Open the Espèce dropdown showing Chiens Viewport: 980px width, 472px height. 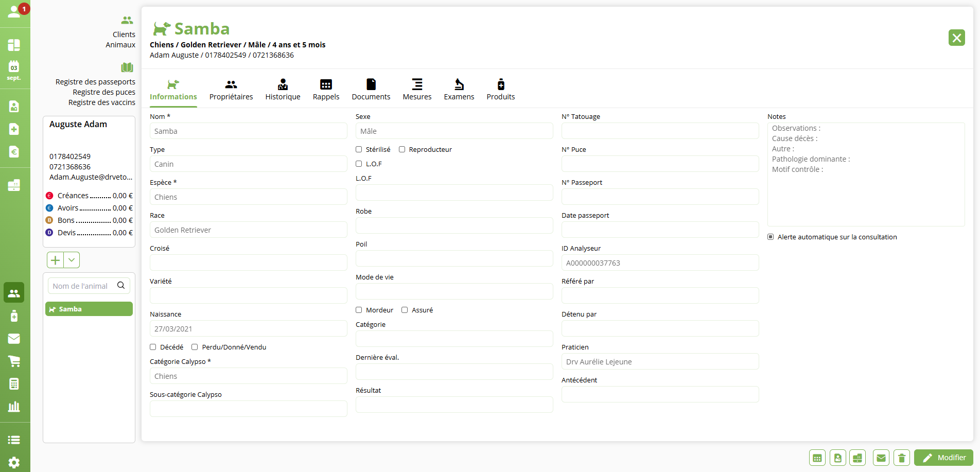pyautogui.click(x=248, y=197)
